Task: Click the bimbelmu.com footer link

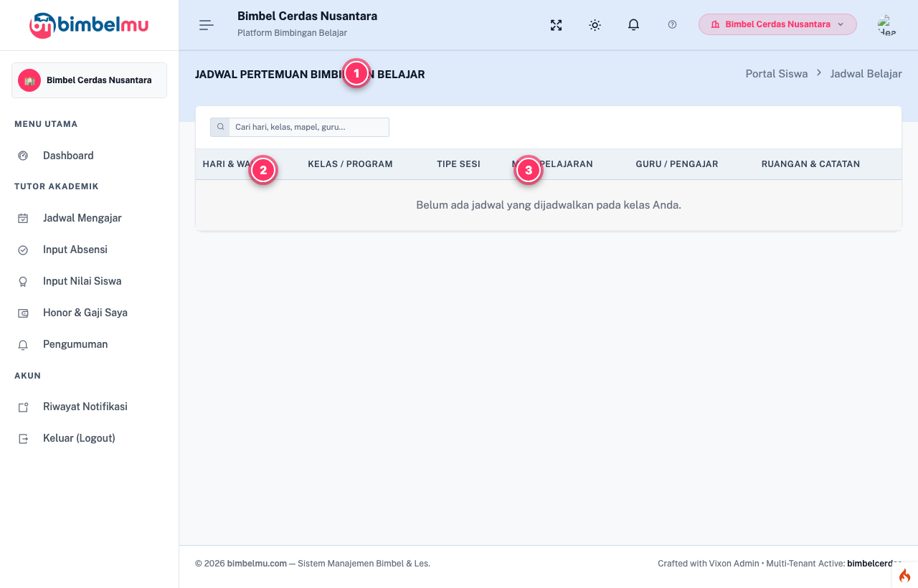Action: (257, 564)
